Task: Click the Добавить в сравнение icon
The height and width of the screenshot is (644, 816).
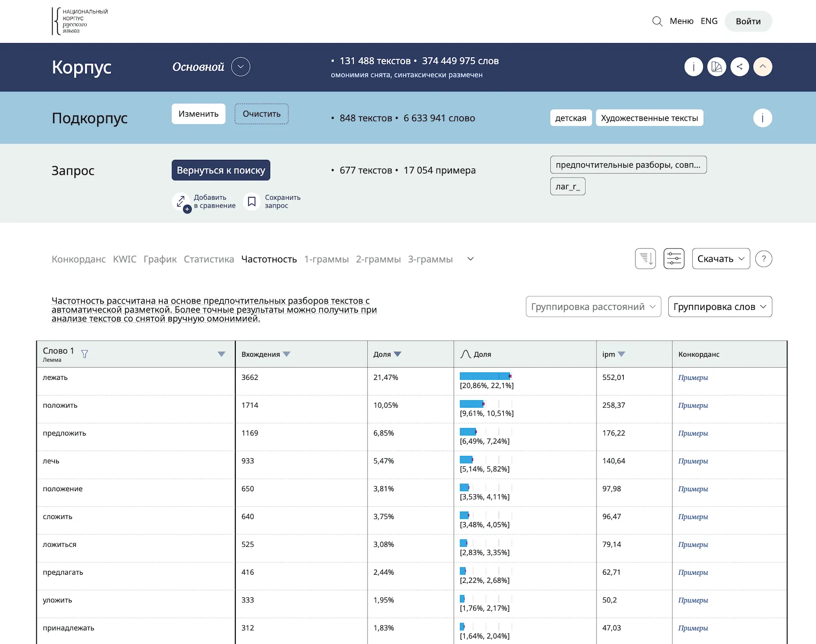Action: [x=181, y=202]
